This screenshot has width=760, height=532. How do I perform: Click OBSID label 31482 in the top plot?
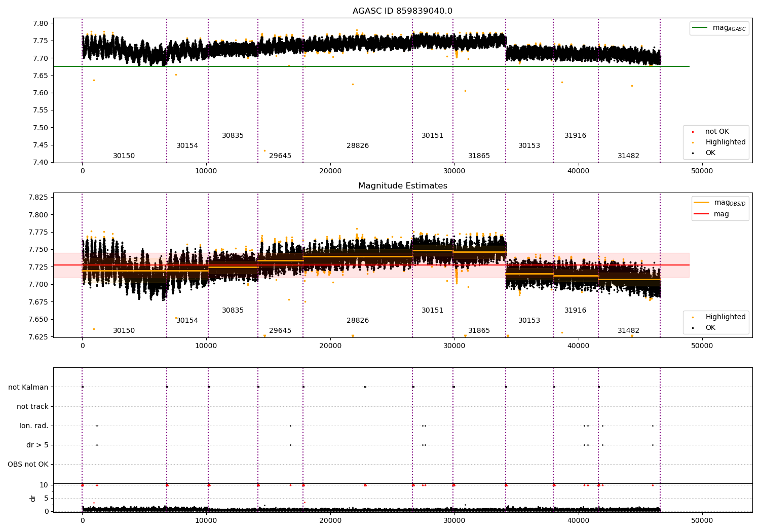pos(628,156)
